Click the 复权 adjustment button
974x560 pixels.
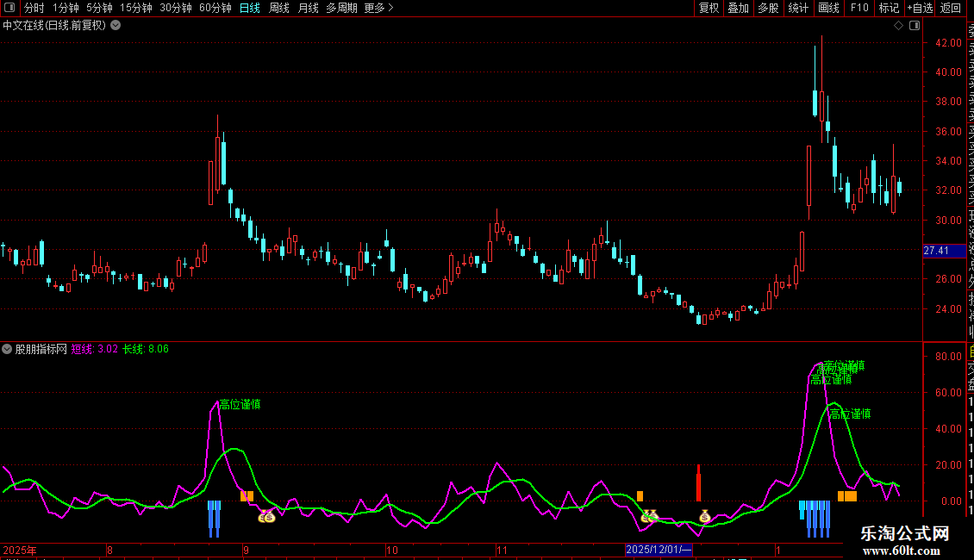click(709, 8)
